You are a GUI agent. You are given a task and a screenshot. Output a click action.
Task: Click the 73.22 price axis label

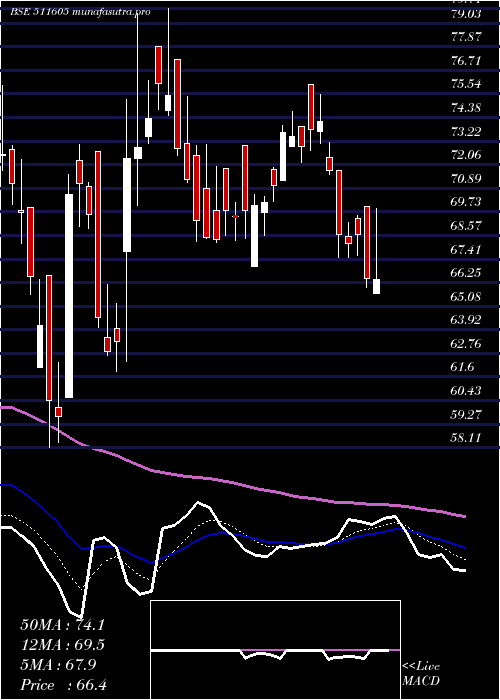466,131
